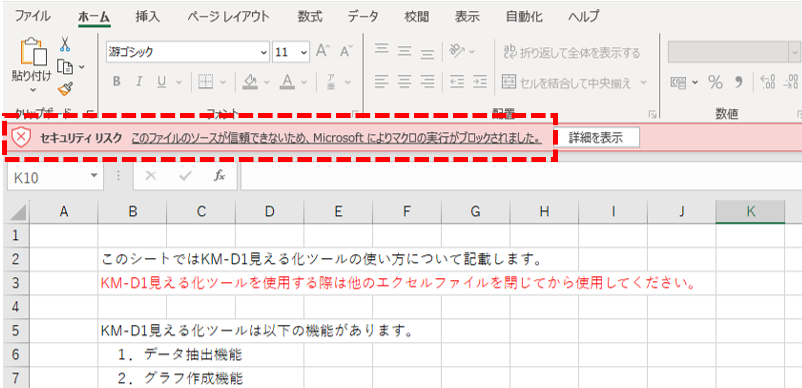Switch to the データ tab
Screen dimensions: 802x388
pyautogui.click(x=363, y=16)
